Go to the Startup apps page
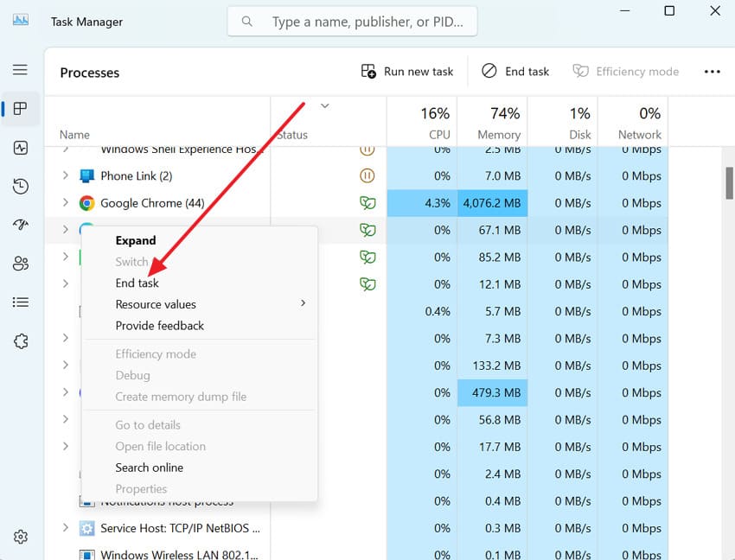This screenshot has width=735, height=560. (x=21, y=225)
